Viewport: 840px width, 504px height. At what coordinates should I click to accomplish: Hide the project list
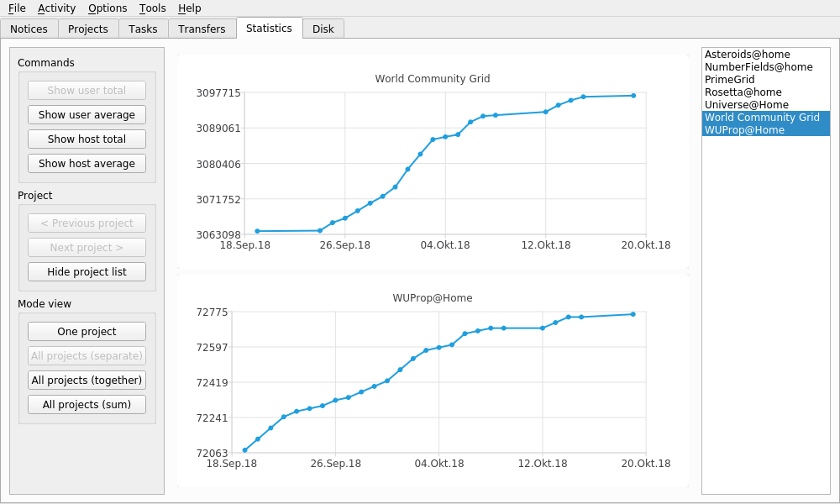87,272
